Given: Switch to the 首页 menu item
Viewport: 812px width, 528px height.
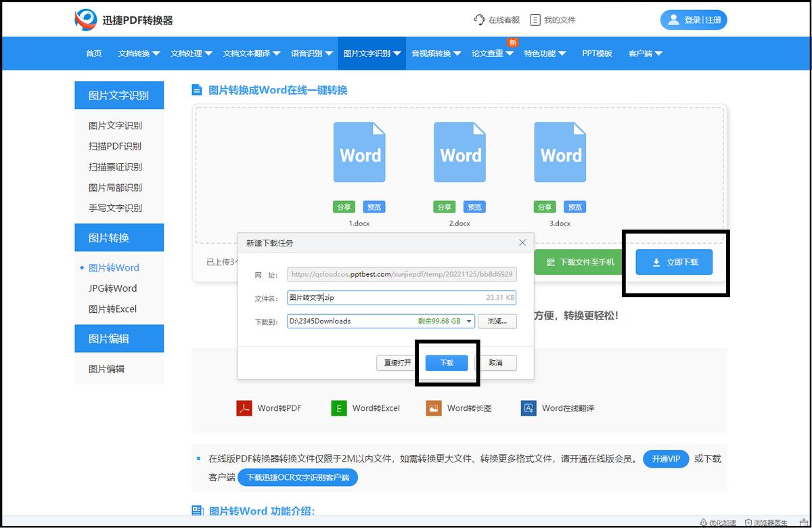Looking at the screenshot, I should click(93, 53).
